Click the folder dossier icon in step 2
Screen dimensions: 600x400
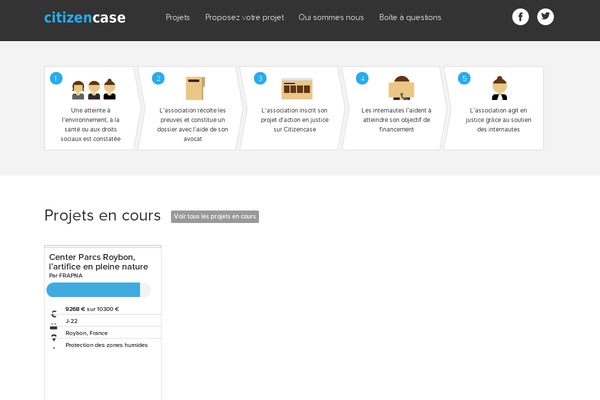195,88
